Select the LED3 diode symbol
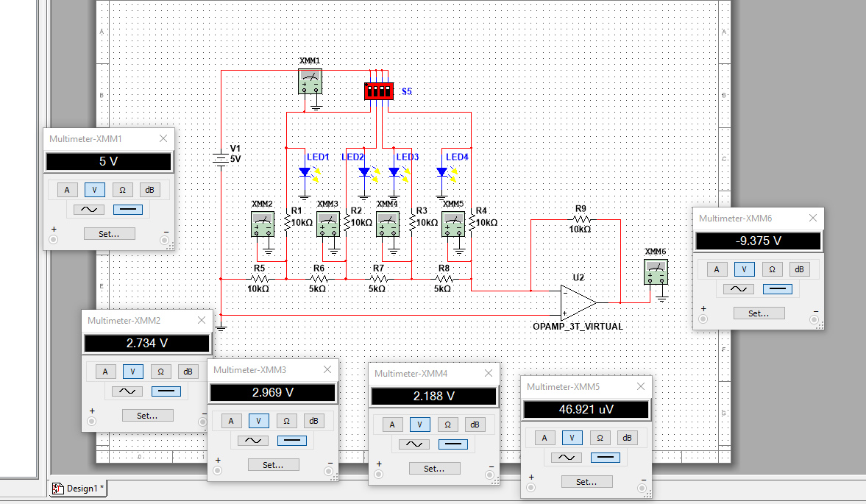866x504 pixels. pos(394,173)
